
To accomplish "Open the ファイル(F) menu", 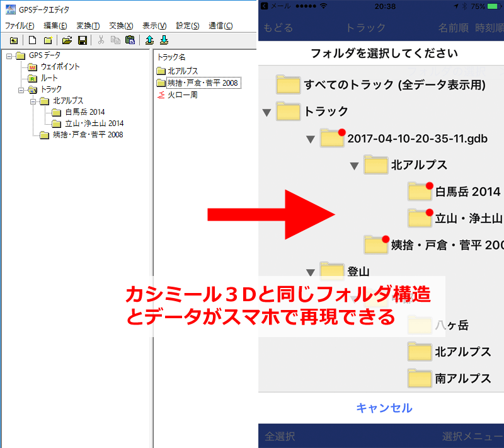I will (20, 26).
